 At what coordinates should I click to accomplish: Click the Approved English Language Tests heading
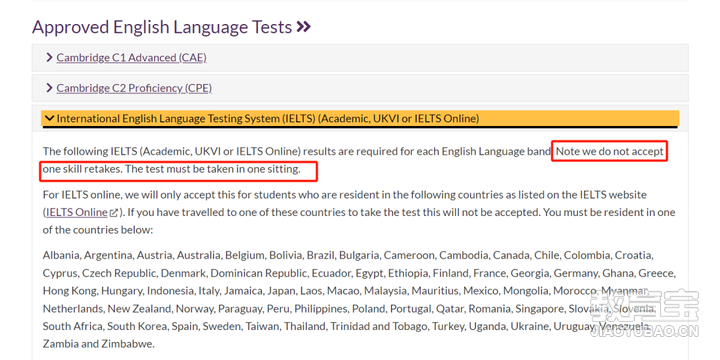pos(162,27)
